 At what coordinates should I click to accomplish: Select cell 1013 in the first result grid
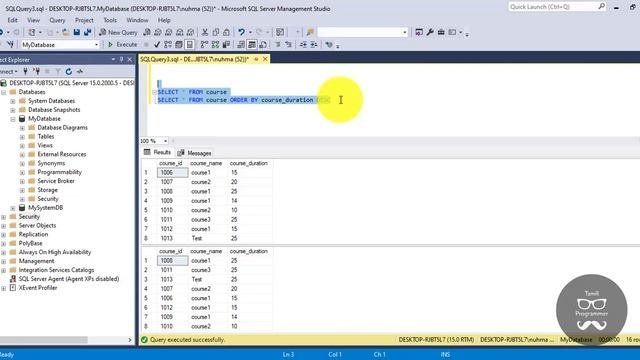click(172, 238)
